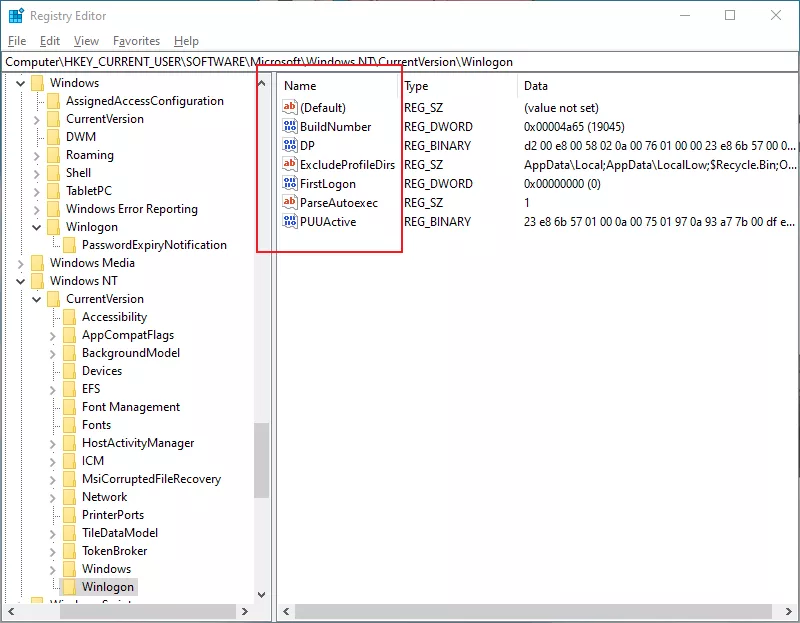Select the HostActivityManager tree label

point(138,443)
